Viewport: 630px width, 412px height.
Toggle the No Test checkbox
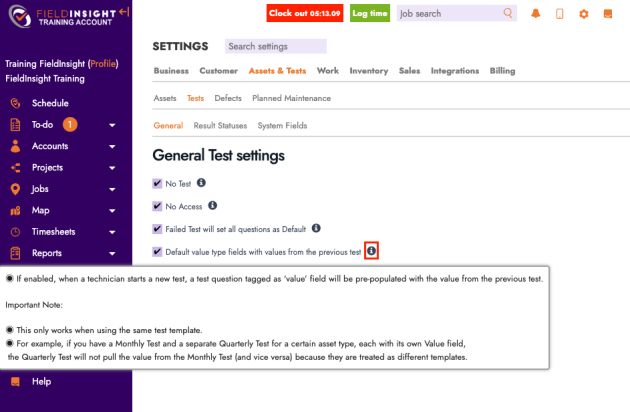point(157,183)
